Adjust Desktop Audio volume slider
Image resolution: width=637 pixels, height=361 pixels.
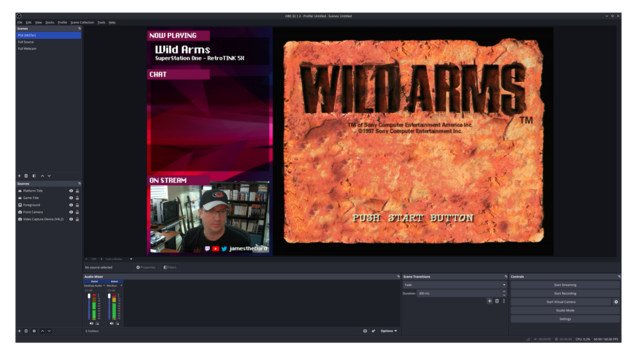(89, 307)
